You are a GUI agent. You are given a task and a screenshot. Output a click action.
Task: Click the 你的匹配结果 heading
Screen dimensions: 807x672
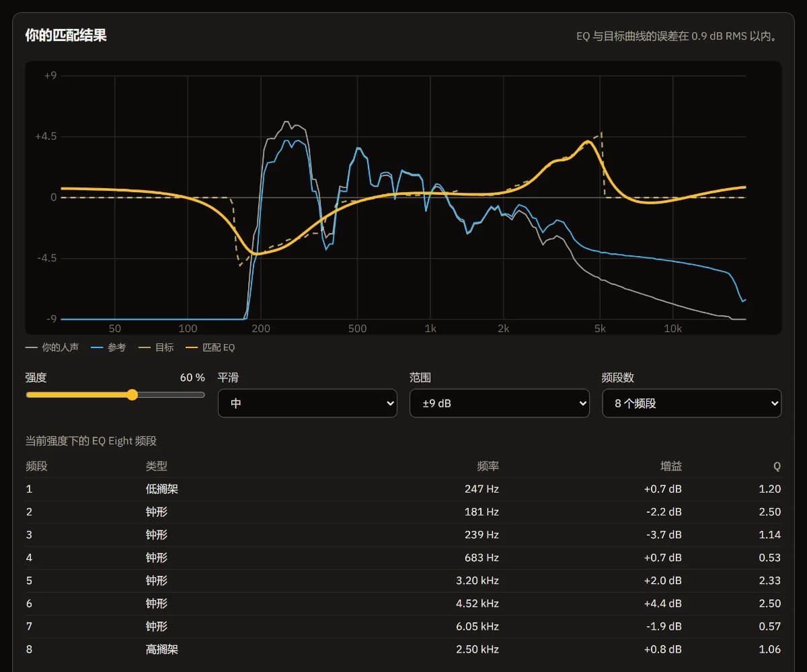tap(66, 35)
